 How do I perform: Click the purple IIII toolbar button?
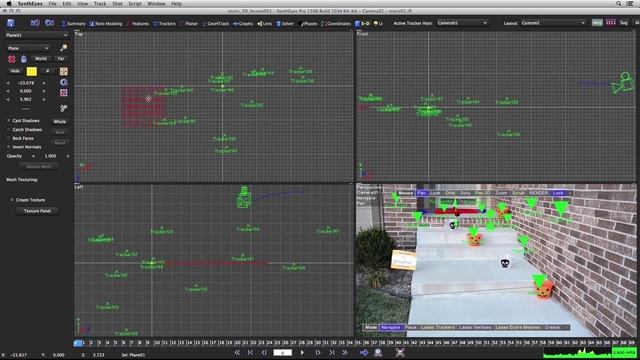(x=611, y=23)
